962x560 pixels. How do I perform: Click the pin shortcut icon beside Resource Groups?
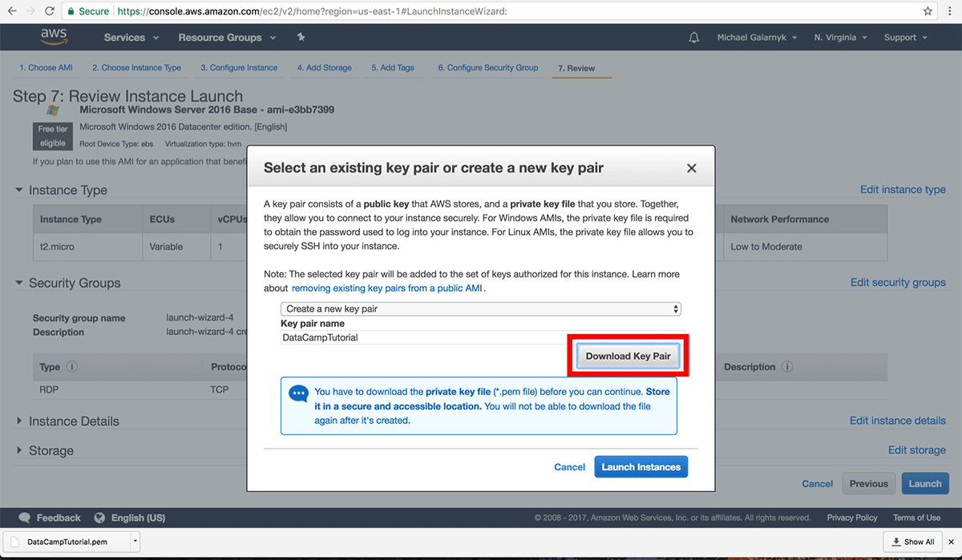[x=301, y=37]
